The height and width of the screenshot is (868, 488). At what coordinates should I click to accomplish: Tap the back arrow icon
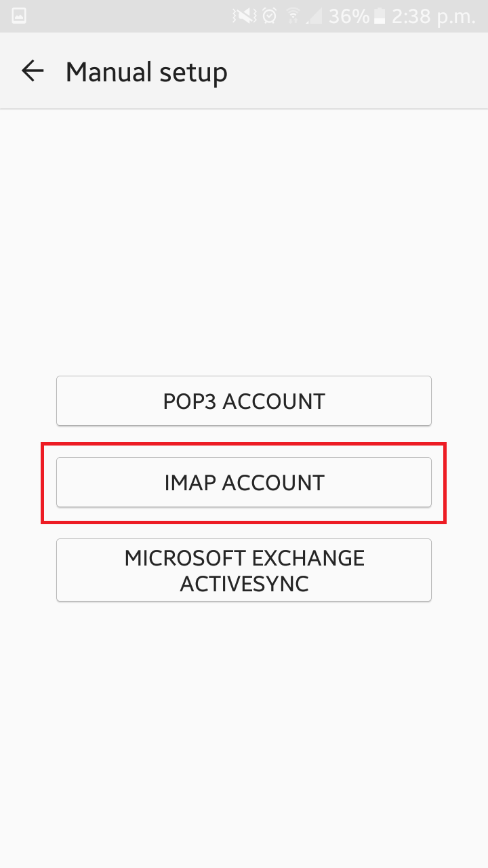coord(33,71)
